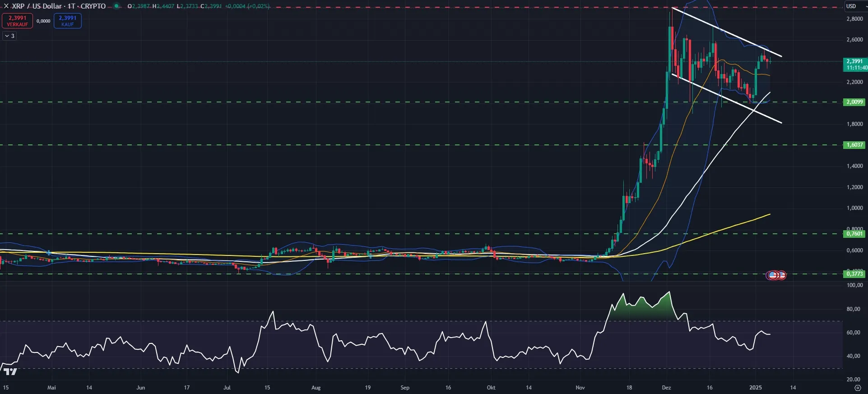Click the 0,7601 green price label
868x394 pixels.
point(854,234)
